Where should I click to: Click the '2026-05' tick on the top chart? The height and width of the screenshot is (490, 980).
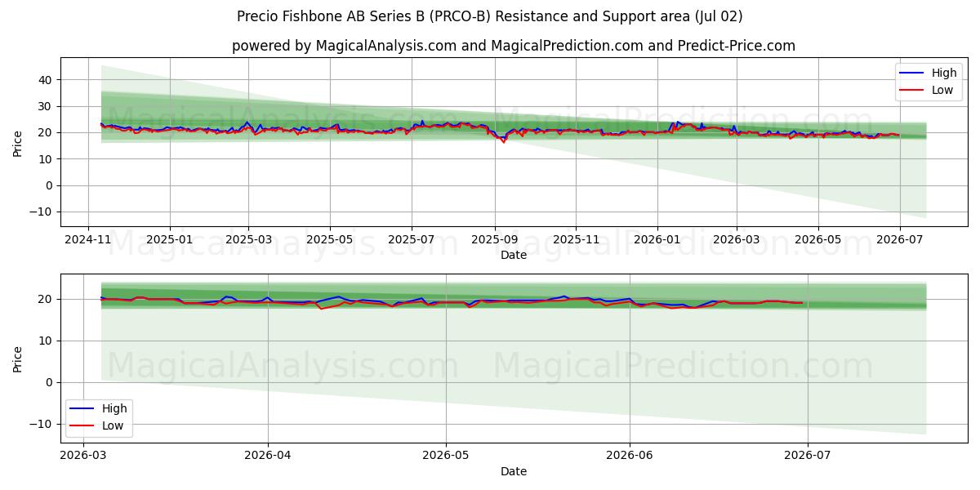pyautogui.click(x=817, y=240)
